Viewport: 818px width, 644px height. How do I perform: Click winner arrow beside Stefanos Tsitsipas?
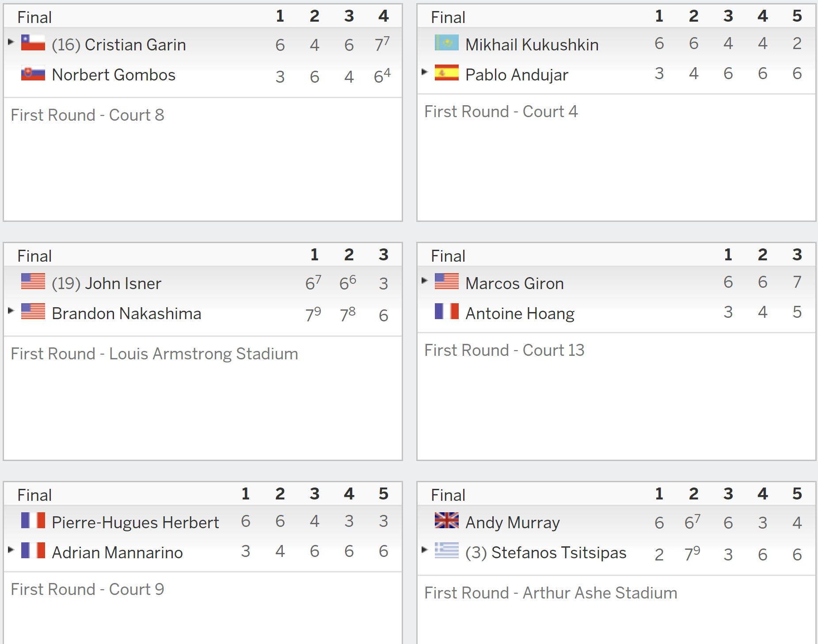(425, 550)
